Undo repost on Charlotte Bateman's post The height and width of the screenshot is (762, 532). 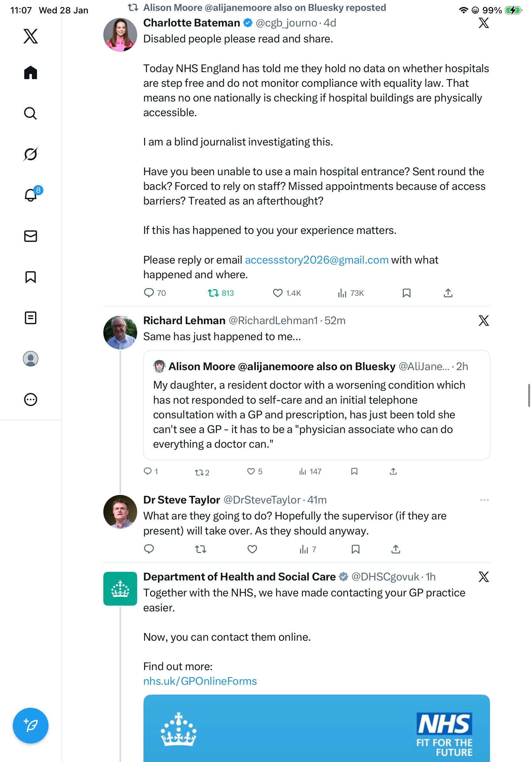[213, 293]
